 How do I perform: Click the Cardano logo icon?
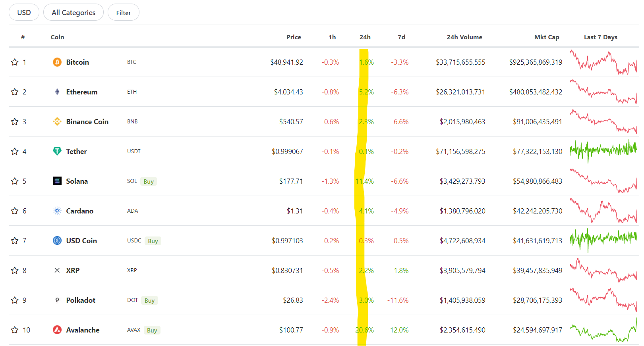[x=57, y=211]
